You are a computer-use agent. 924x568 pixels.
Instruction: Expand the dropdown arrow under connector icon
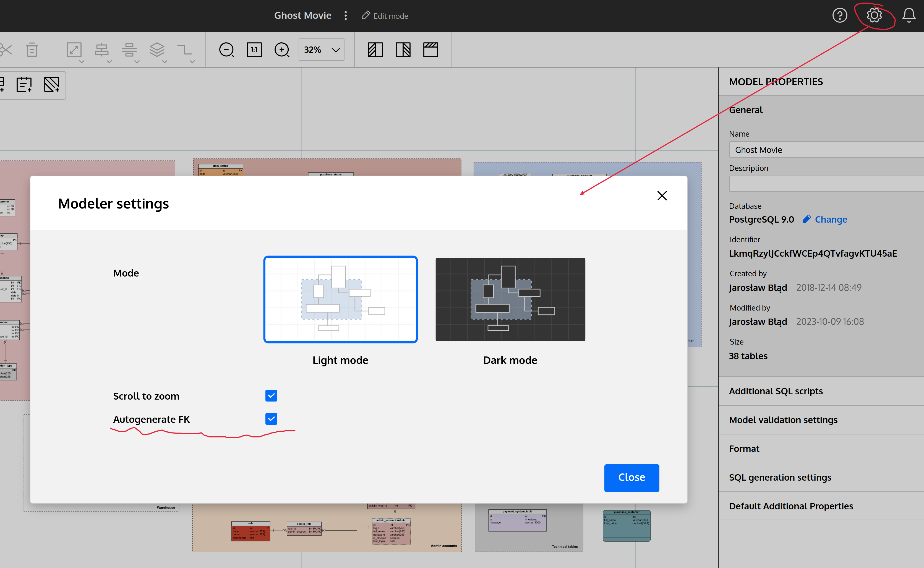192,62
